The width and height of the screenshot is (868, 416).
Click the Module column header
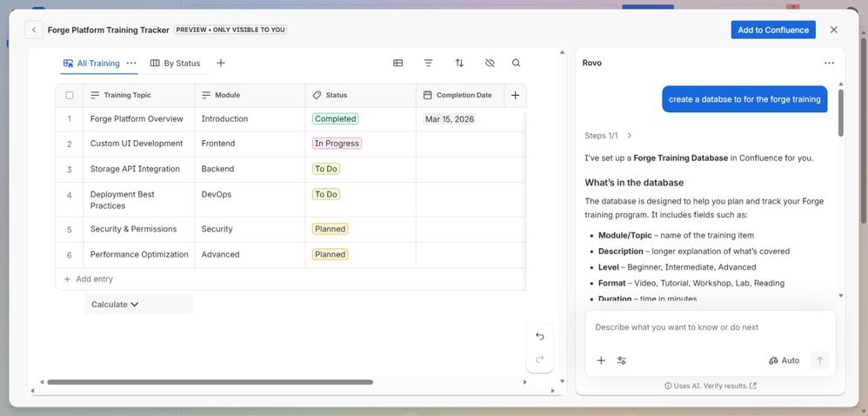pos(250,95)
